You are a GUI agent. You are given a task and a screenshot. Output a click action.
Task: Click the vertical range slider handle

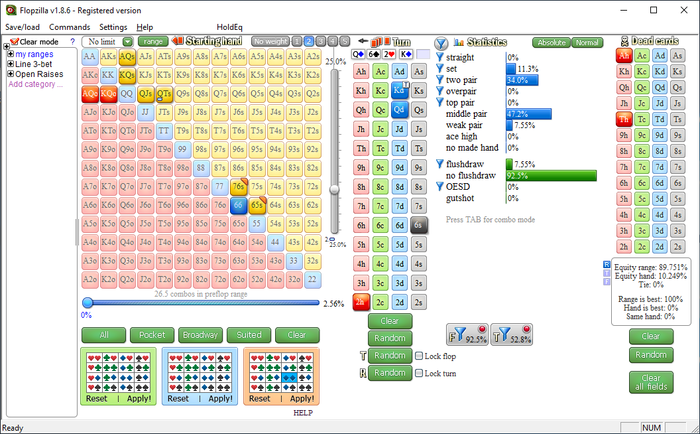coord(334,190)
